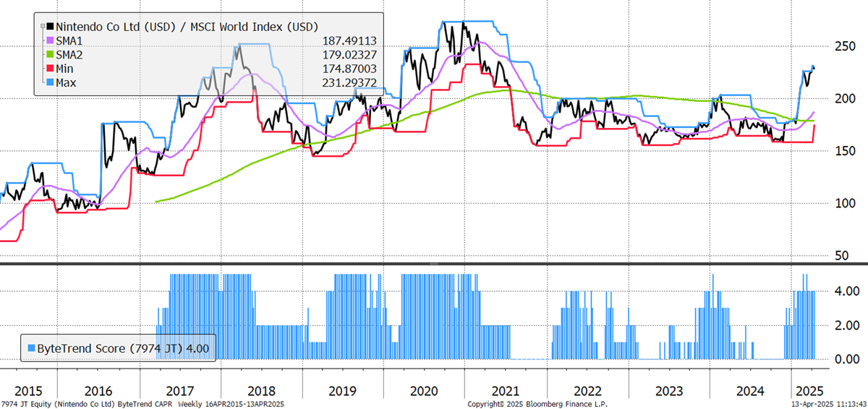Screen dimensions: 868x409
Task: Click the 2017 year label on time axis
Action: [x=181, y=391]
